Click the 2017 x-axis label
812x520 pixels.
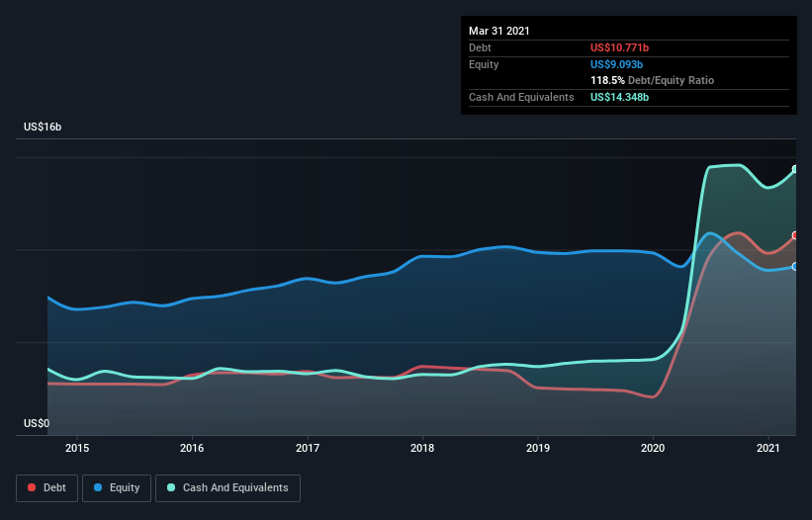click(308, 448)
